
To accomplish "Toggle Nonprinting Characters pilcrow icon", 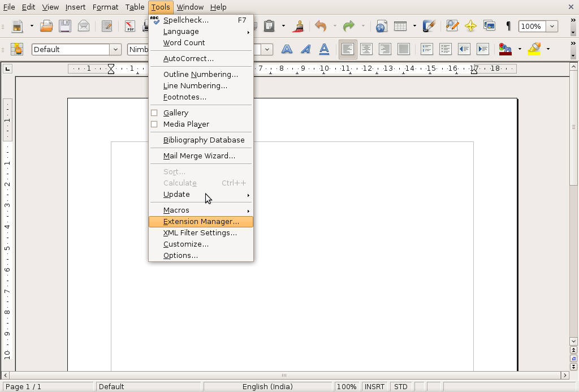I will coord(508,26).
